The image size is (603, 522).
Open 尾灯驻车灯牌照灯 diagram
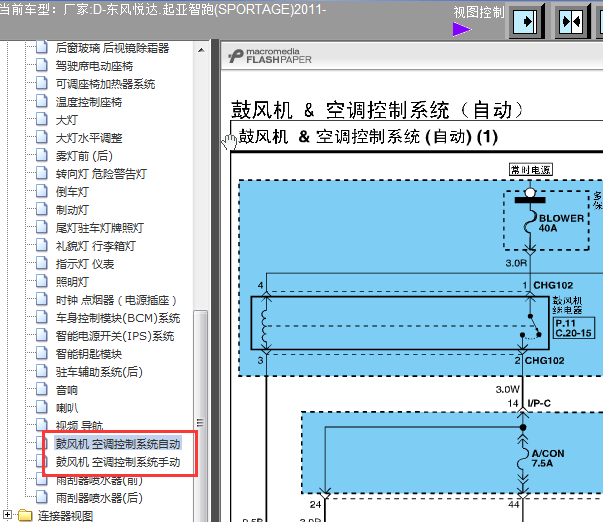pyautogui.click(x=100, y=228)
